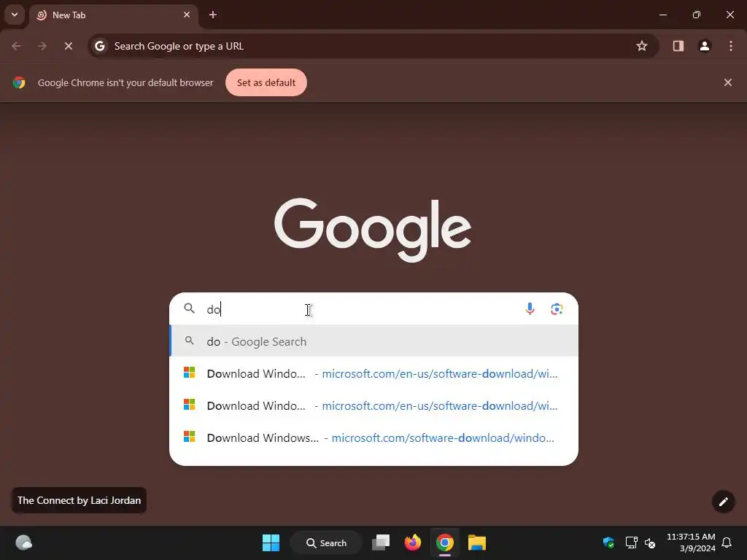Click the Google logo
Viewport: 747px width, 560px height.
[x=373, y=230]
